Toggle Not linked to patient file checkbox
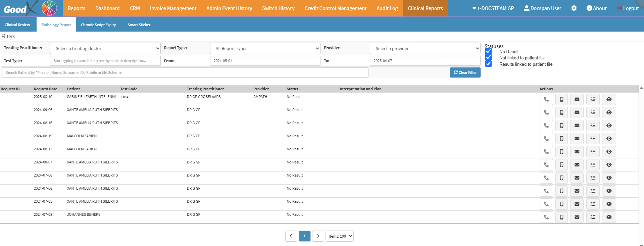Image resolution: width=644 pixels, height=246 pixels. [489, 58]
